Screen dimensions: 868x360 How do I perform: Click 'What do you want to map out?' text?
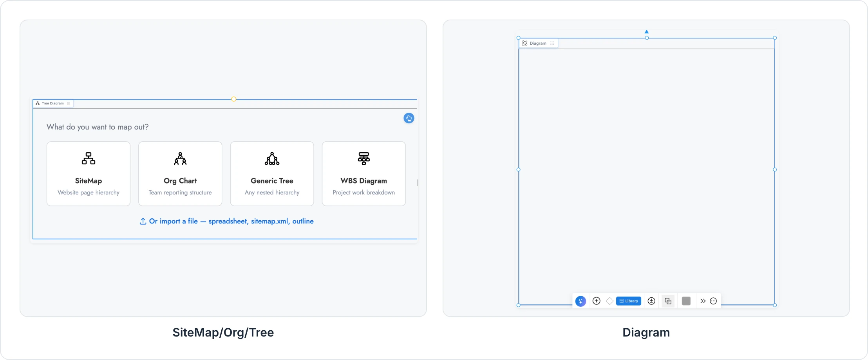pyautogui.click(x=98, y=127)
